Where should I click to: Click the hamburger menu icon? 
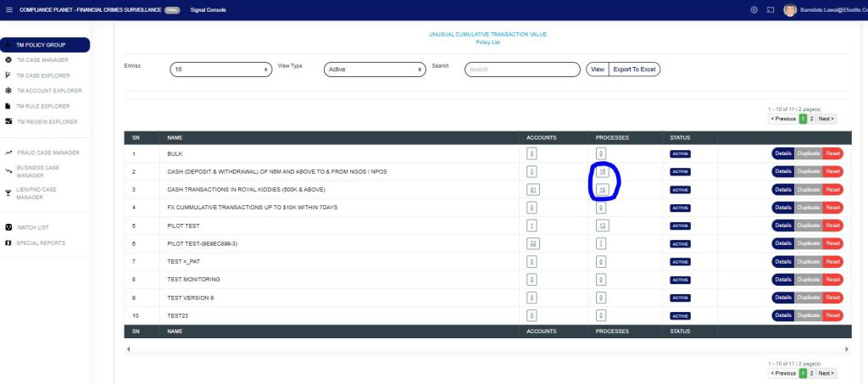(x=8, y=9)
